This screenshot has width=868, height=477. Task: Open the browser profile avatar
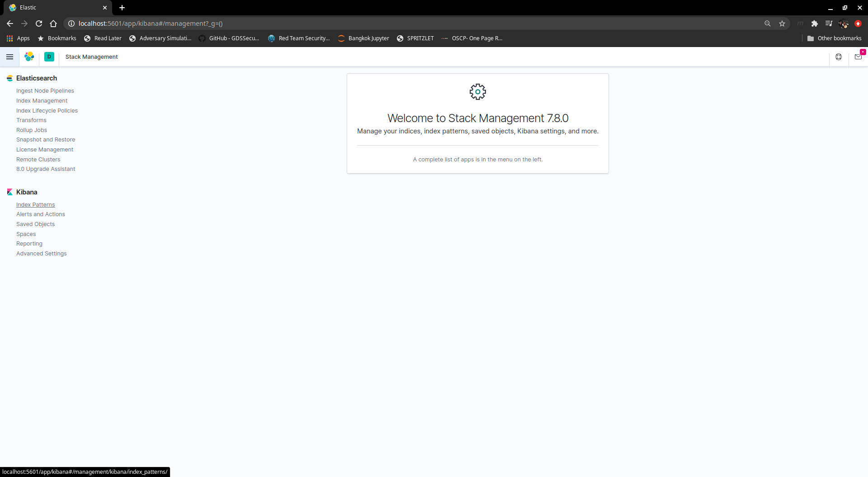tap(844, 24)
